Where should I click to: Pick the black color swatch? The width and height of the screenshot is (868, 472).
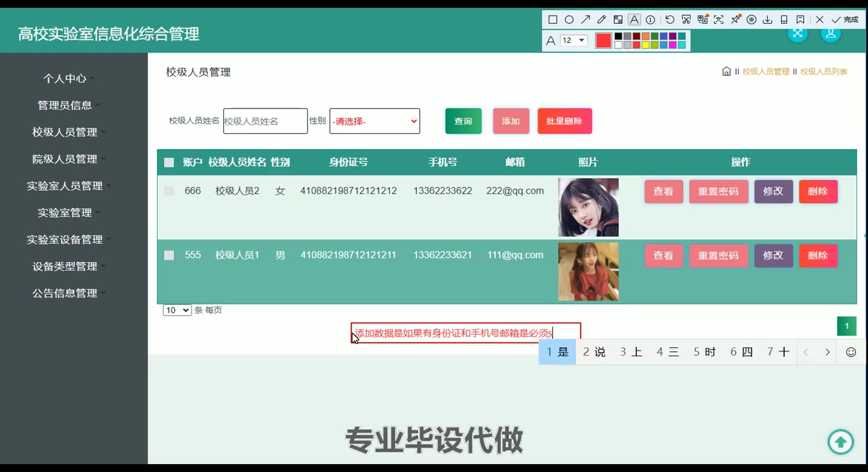coord(618,36)
